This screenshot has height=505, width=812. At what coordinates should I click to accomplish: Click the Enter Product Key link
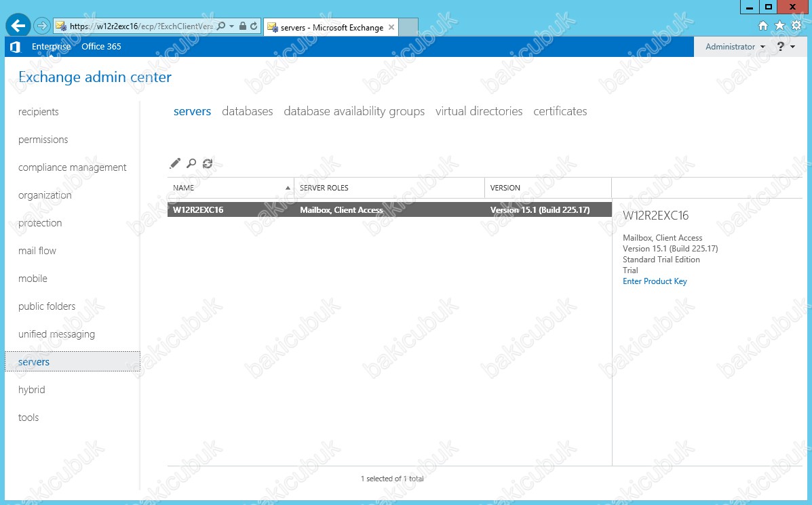655,281
